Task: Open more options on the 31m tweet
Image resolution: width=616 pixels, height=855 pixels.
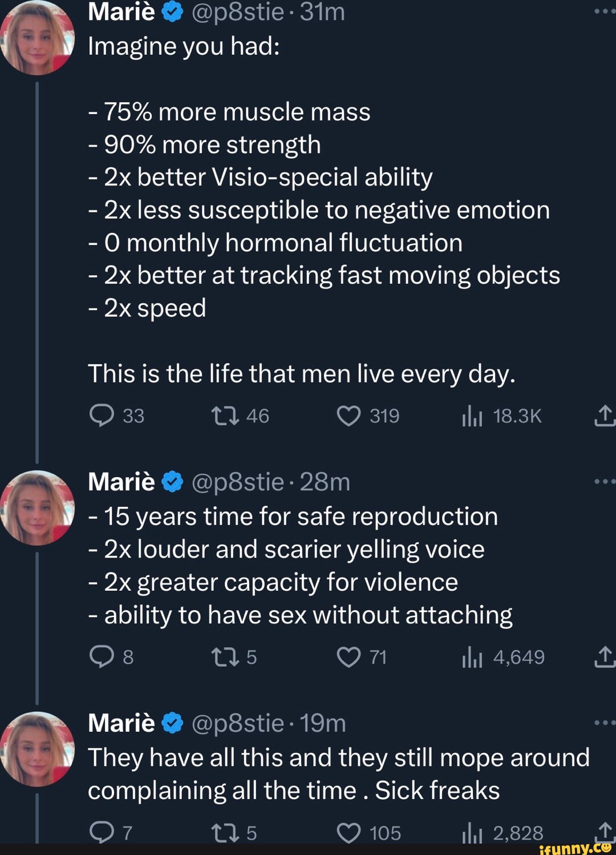Action: click(x=604, y=11)
